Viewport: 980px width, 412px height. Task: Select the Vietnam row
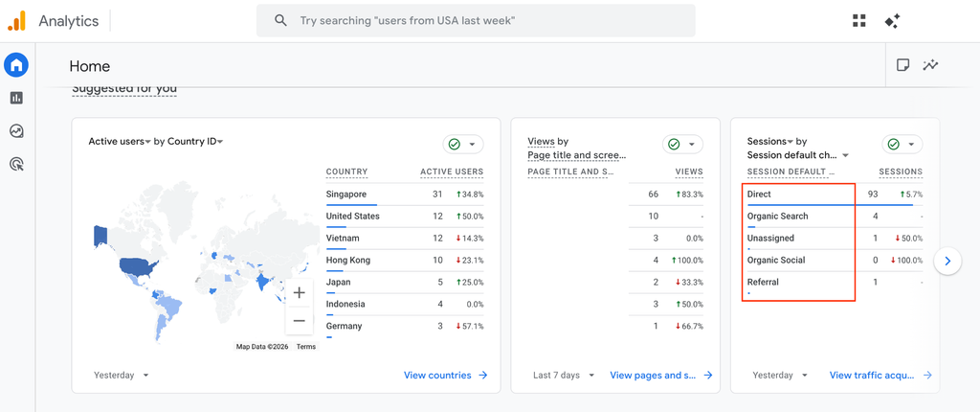(405, 239)
